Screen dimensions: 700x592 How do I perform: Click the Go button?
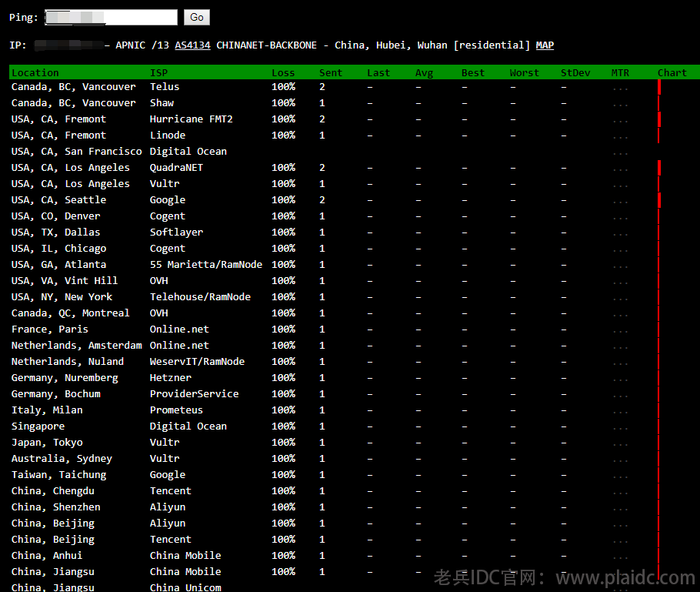[x=196, y=18]
